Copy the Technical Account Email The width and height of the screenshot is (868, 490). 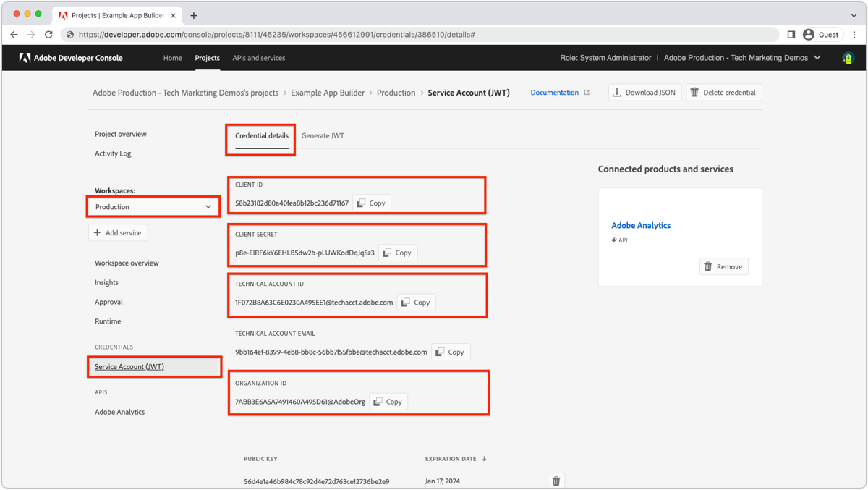point(450,352)
